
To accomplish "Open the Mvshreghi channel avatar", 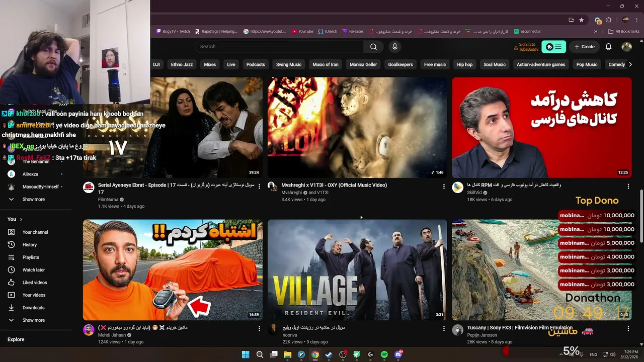I will pyautogui.click(x=273, y=188).
